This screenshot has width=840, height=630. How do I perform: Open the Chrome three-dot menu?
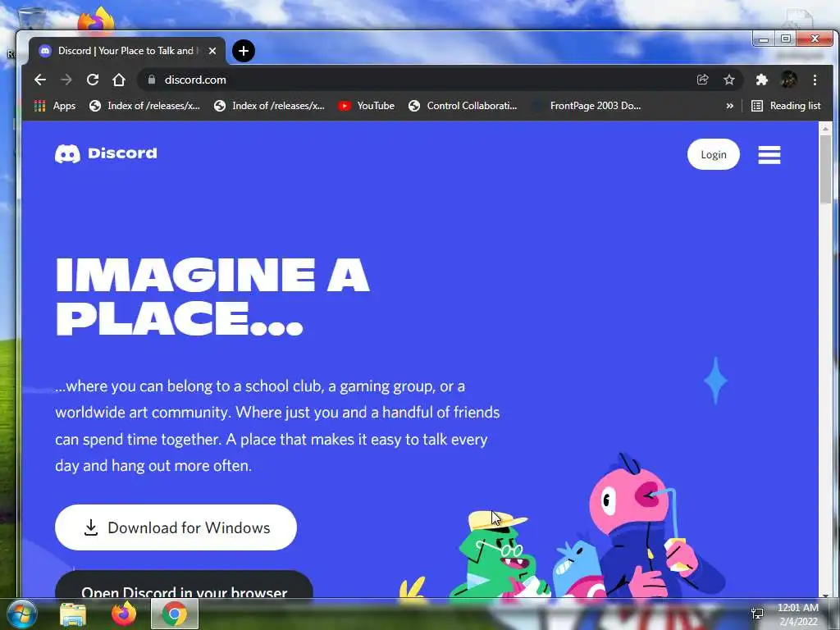click(815, 80)
